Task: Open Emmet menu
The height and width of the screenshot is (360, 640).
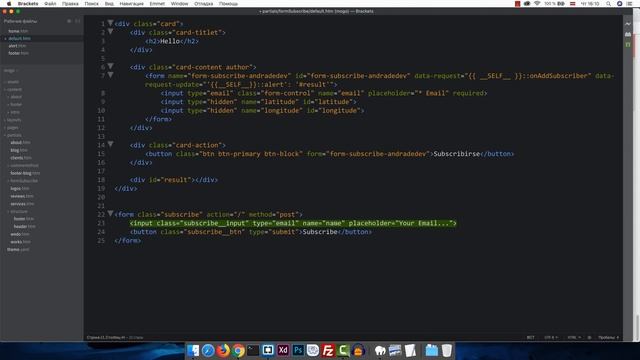Action: 157,4
